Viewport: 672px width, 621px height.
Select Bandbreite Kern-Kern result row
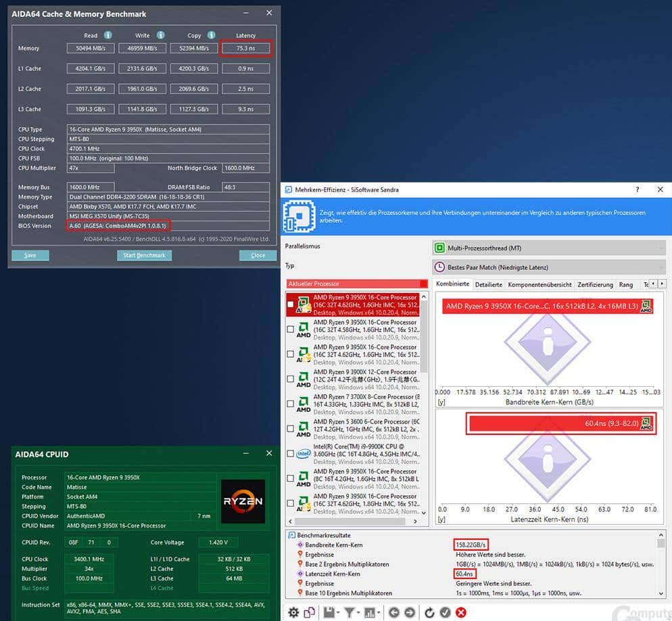[x=471, y=545]
